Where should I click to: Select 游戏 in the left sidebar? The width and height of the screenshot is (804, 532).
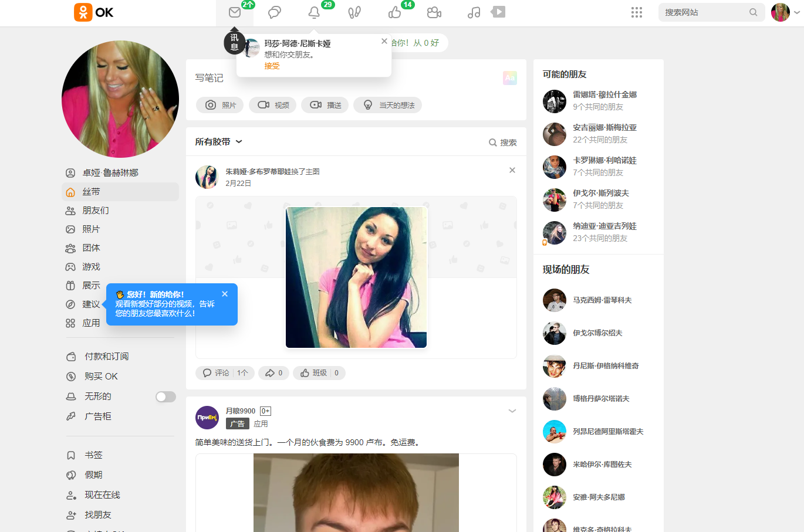pyautogui.click(x=91, y=267)
